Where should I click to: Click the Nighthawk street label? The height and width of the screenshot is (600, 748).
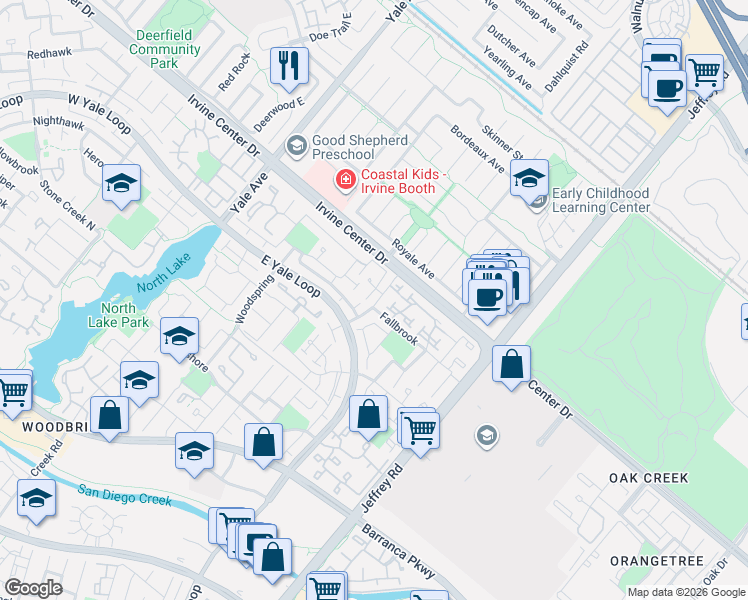[59, 123]
